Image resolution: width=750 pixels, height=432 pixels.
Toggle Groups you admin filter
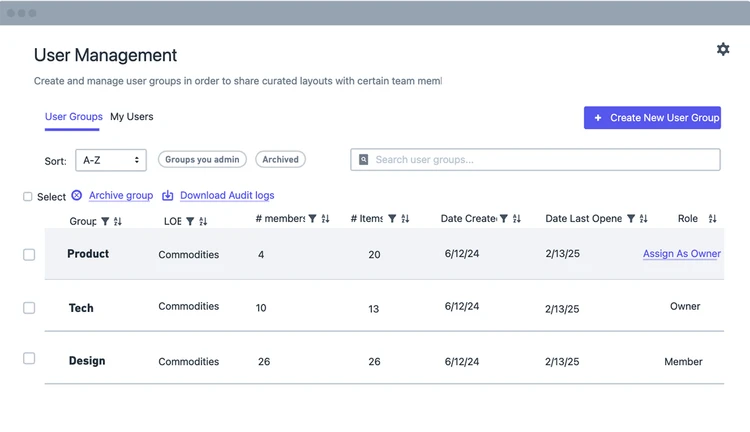click(202, 160)
